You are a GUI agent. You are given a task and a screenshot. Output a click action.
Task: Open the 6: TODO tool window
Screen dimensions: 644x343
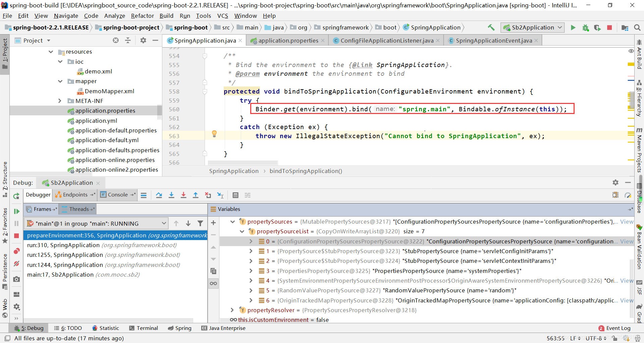68,328
